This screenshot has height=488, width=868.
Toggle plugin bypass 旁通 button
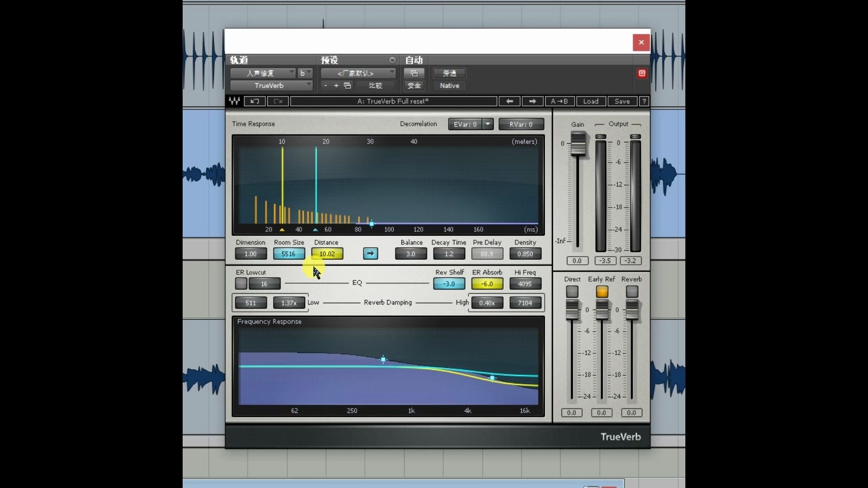pos(449,73)
